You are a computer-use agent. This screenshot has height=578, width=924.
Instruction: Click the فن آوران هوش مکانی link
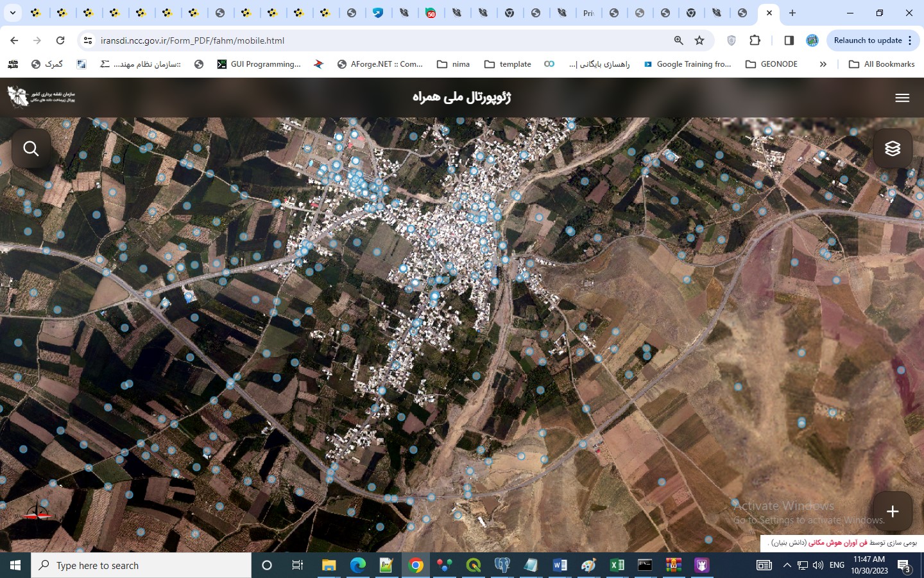[x=837, y=543]
